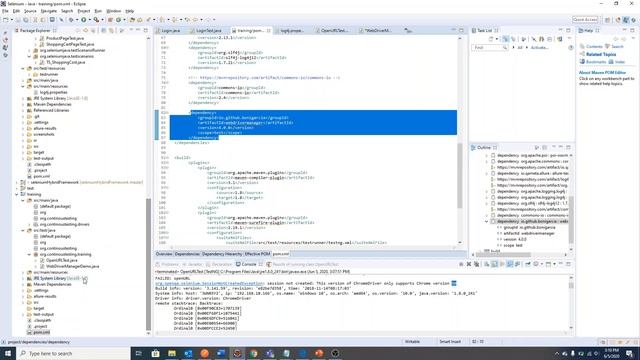This screenshot has width=640, height=360.
Task: Click in the Quick Access field
Action: pyautogui.click(x=585, y=20)
